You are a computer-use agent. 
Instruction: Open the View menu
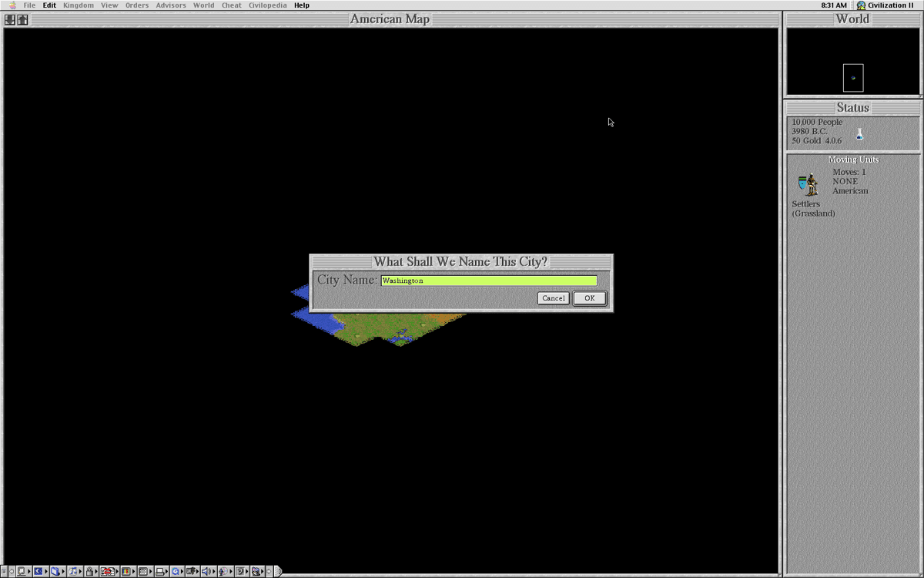pos(110,5)
